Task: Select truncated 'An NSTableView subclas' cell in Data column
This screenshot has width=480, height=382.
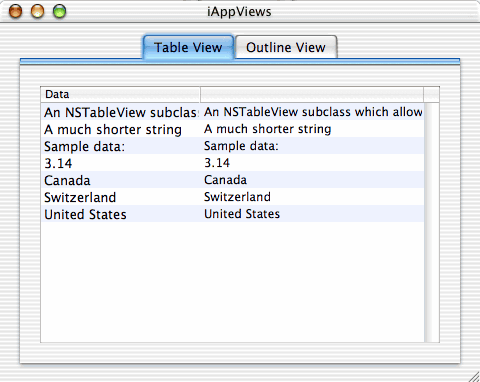Action: tap(120, 112)
